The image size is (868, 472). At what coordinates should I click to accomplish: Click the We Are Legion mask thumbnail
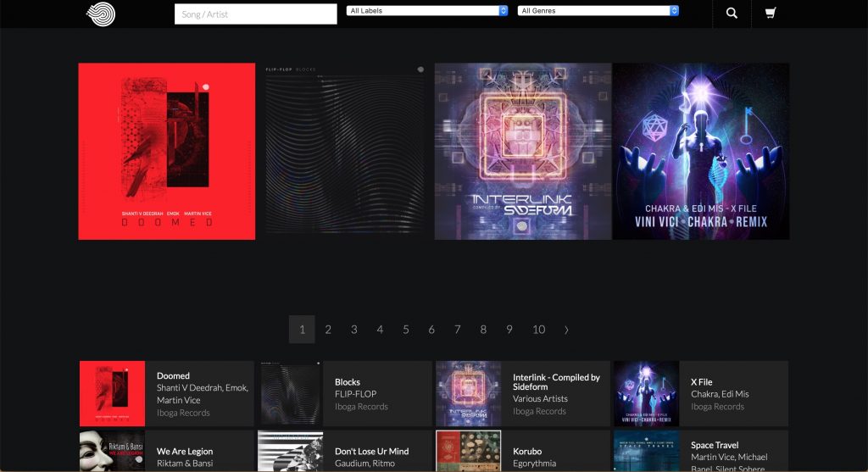point(113,451)
